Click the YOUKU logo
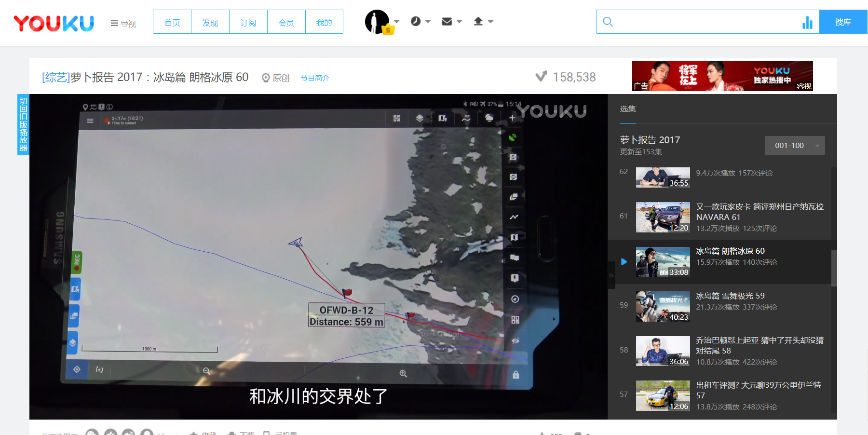The height and width of the screenshot is (435, 868). coord(54,23)
